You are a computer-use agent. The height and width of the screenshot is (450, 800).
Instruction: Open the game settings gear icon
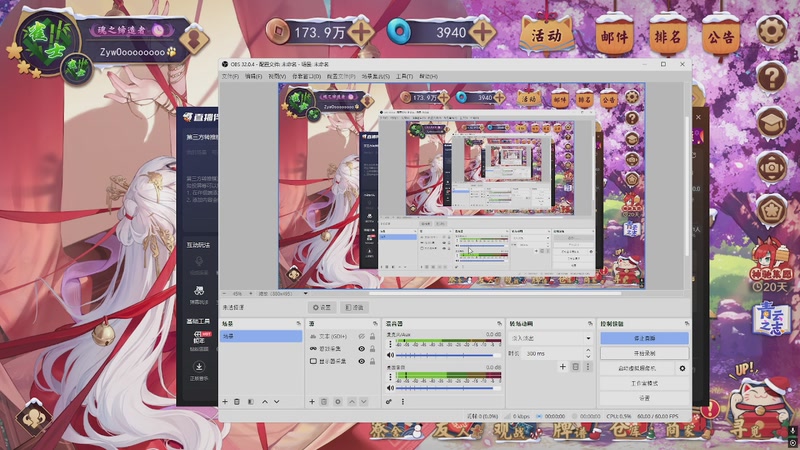pos(771,32)
